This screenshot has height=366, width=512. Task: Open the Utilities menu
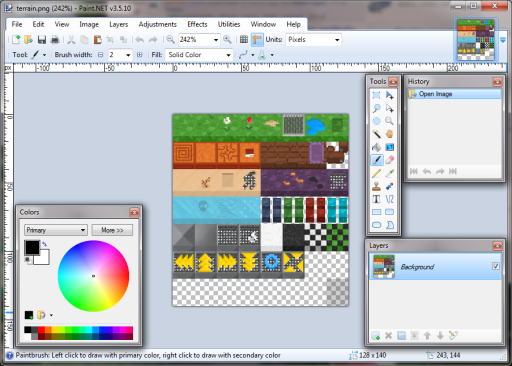click(229, 24)
